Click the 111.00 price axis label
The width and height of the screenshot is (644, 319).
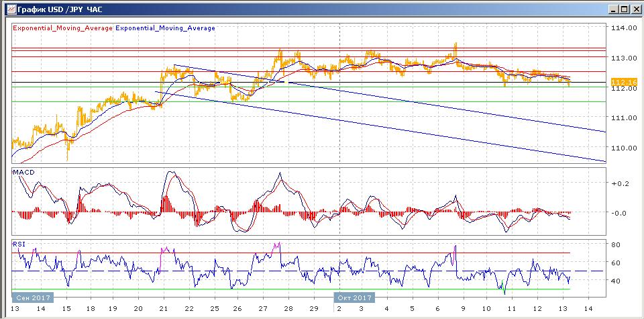[x=623, y=118]
